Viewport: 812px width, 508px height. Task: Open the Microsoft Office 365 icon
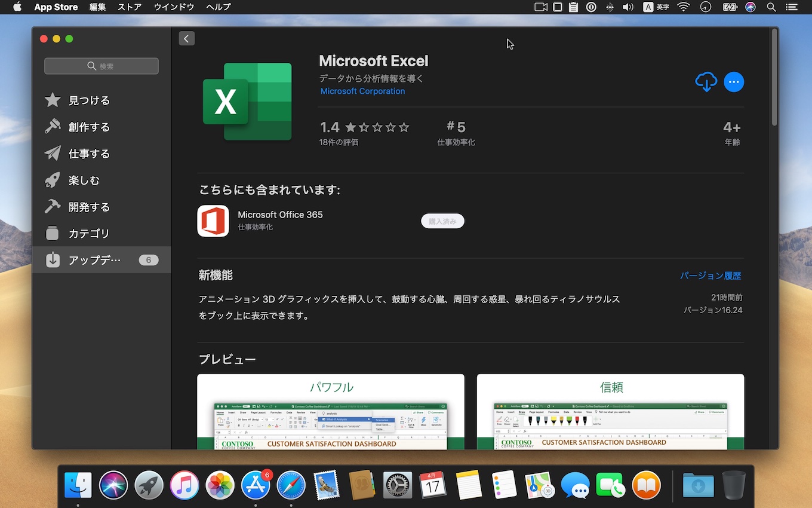(213, 221)
